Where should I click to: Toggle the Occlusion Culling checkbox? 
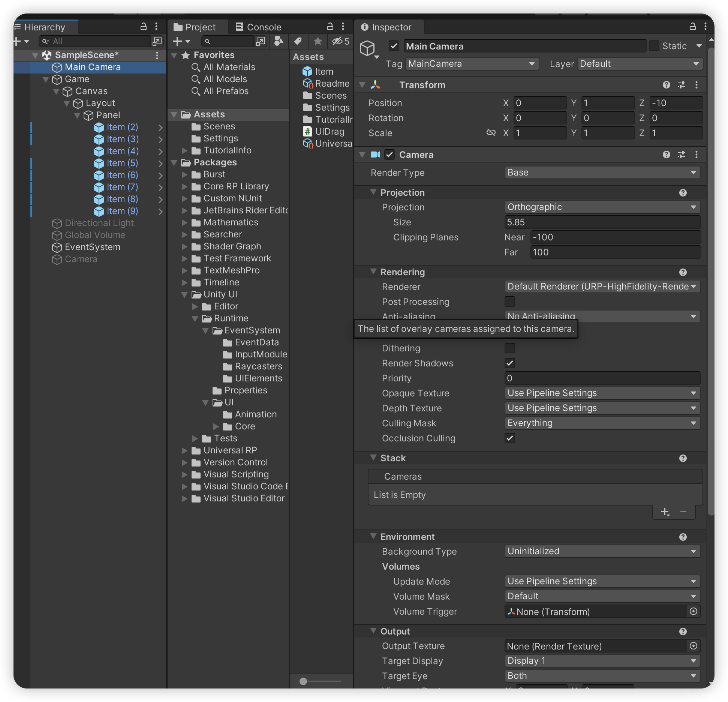coord(510,438)
